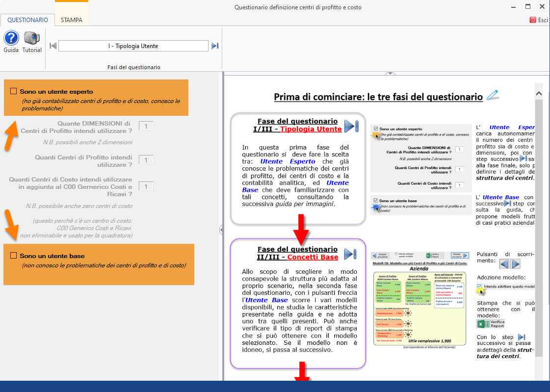Viewport: 550px width, 392px height.
Task: Click next-step icon in Fase I/III box
Action: pyautogui.click(x=351, y=126)
